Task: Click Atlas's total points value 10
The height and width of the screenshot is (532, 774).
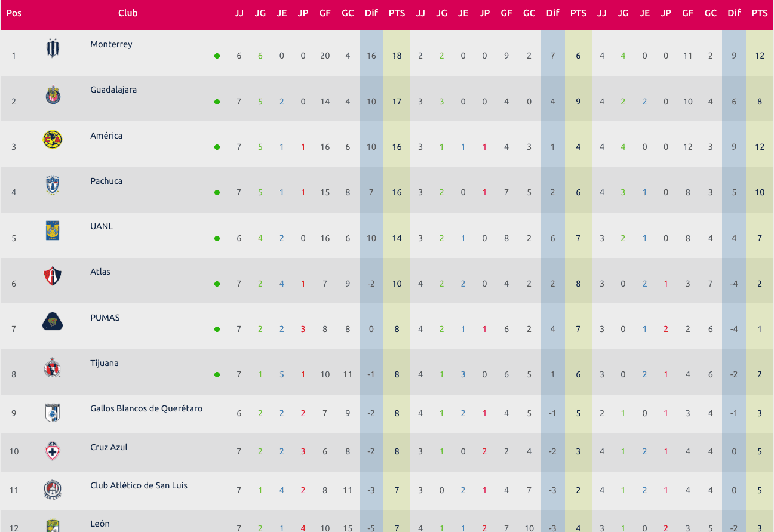Action: [397, 284]
